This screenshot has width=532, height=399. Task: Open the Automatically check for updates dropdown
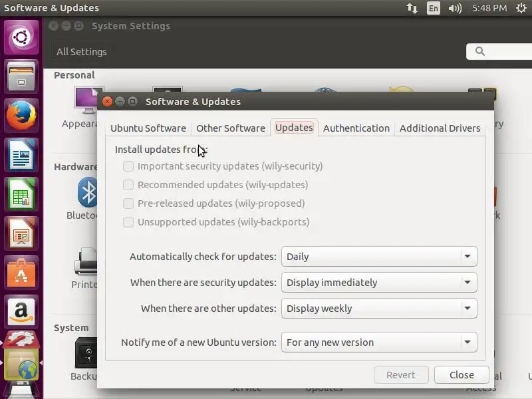click(379, 257)
